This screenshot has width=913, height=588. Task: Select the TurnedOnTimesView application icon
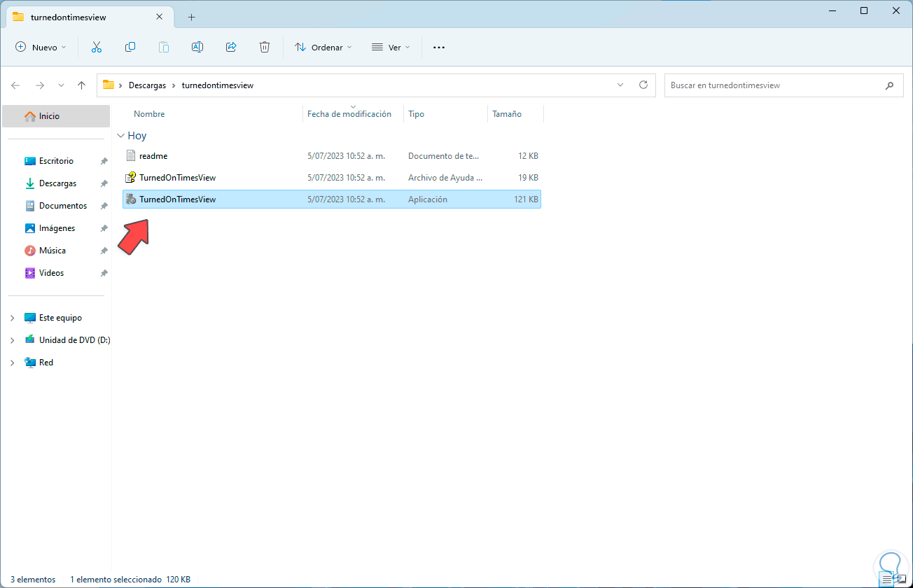click(131, 199)
